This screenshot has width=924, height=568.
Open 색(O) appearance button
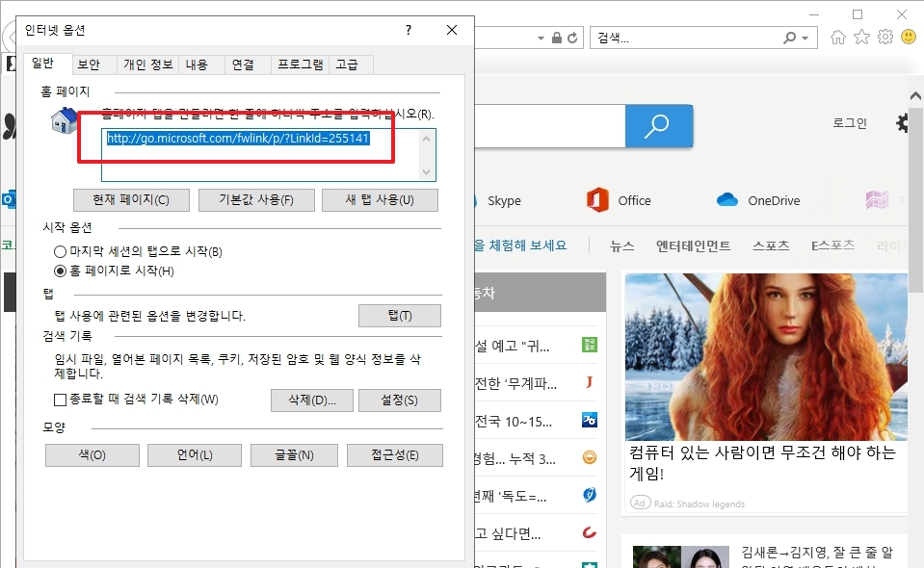tap(92, 455)
